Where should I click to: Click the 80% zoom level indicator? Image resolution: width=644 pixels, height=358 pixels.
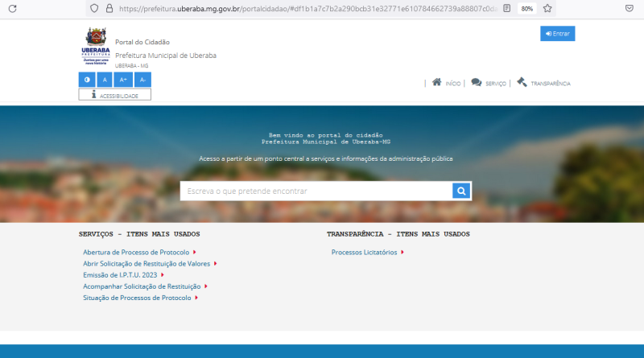click(x=526, y=8)
